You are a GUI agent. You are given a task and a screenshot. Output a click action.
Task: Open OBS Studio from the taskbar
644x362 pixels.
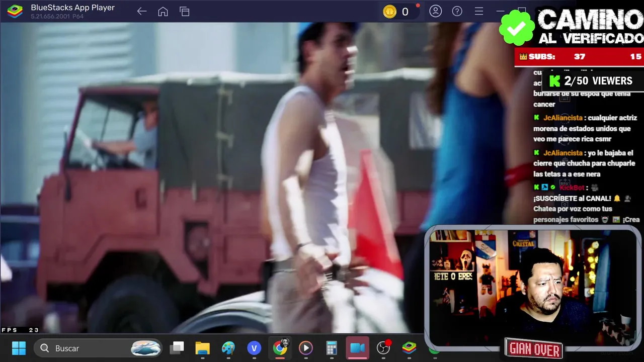[383, 347]
